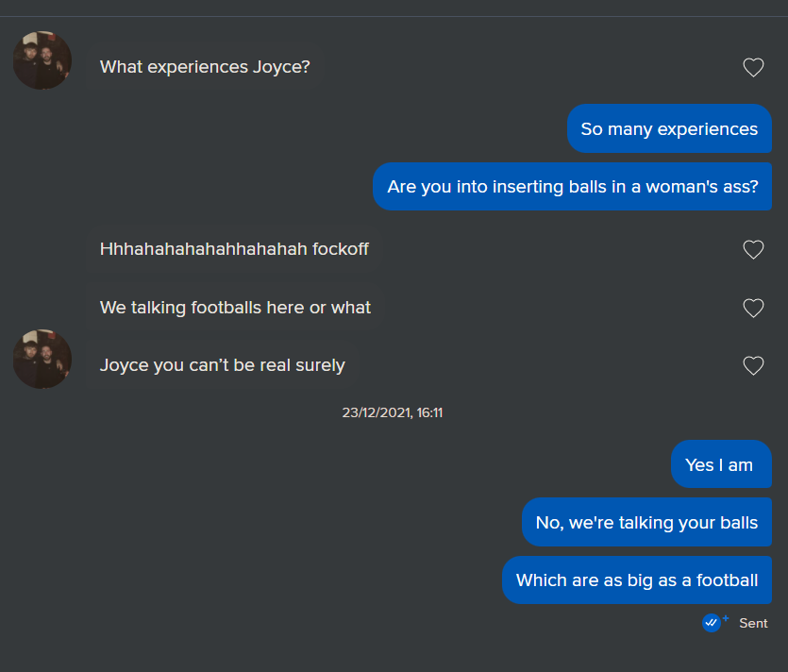Click the "Sent" status label
Viewport: 788px width, 672px height.
[x=753, y=623]
